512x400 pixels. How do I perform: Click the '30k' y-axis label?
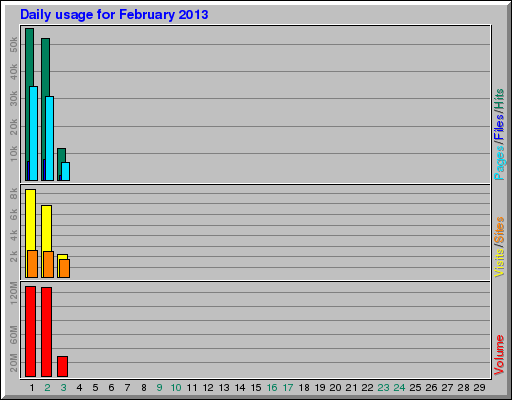(13, 99)
